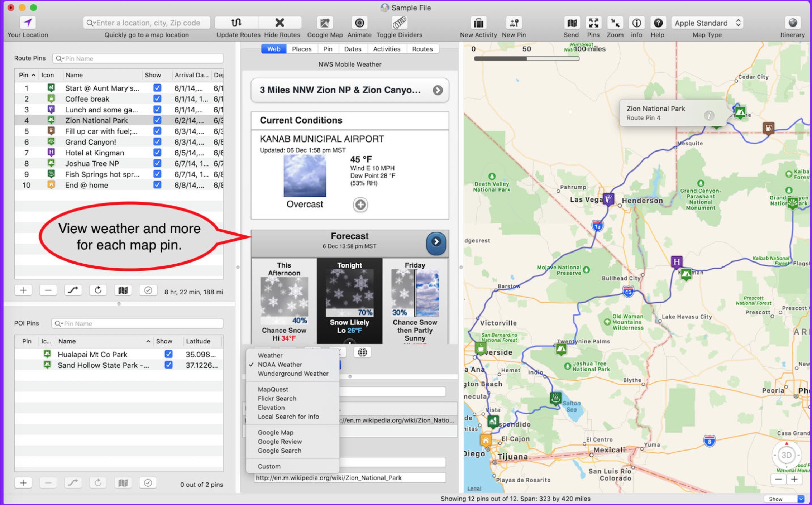Select Wunderground Weather from the menu
Viewport: 812px width, 505px height.
(x=293, y=374)
